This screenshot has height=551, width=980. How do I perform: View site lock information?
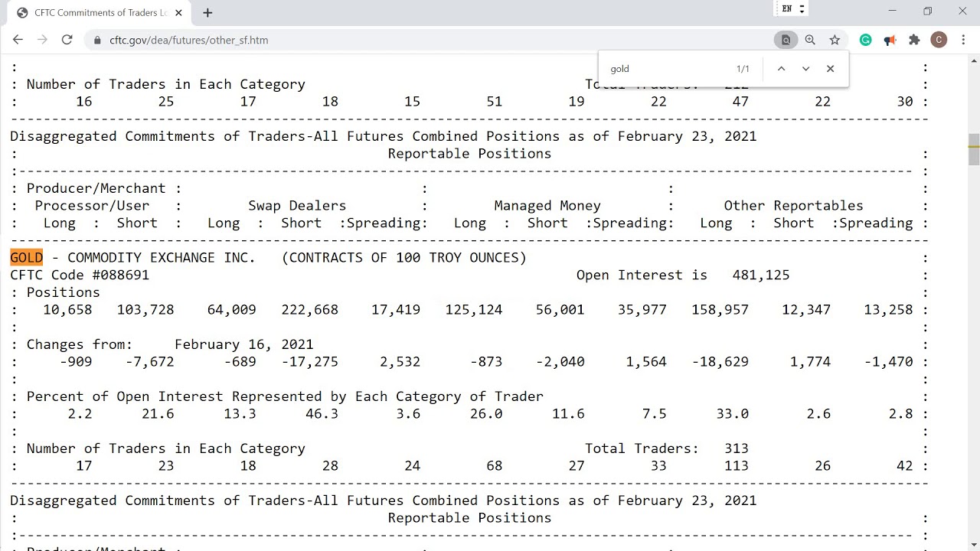click(x=96, y=40)
